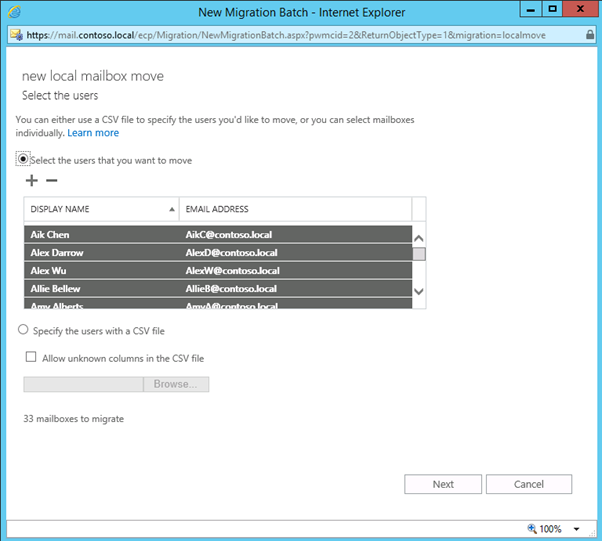Open the Learn more link
The width and height of the screenshot is (602, 541).
pos(93,133)
